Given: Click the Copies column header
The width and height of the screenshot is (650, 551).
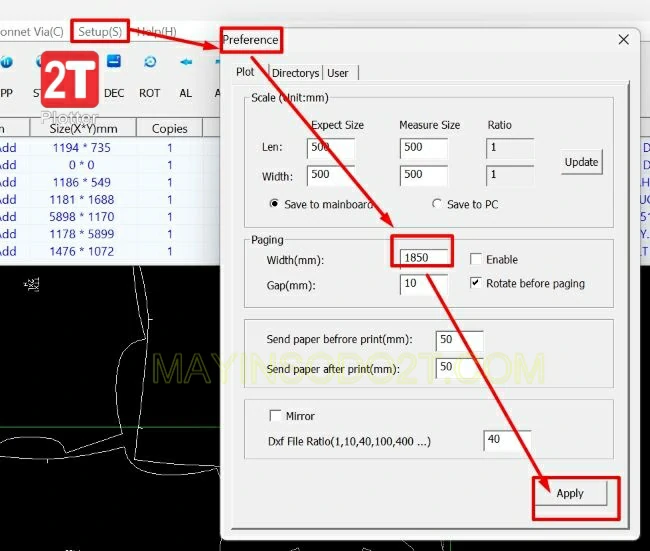Looking at the screenshot, I should [169, 128].
